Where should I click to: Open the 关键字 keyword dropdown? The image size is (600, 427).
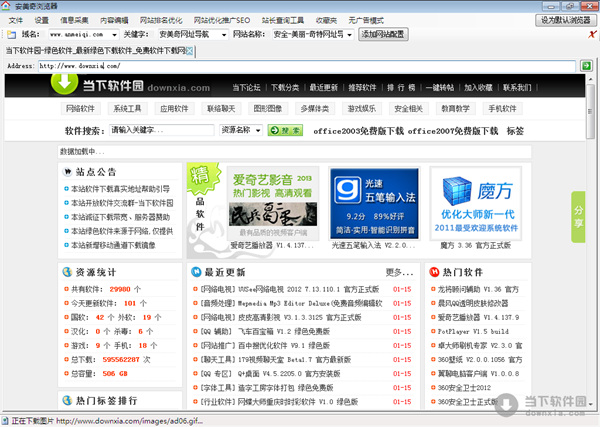(x=224, y=35)
